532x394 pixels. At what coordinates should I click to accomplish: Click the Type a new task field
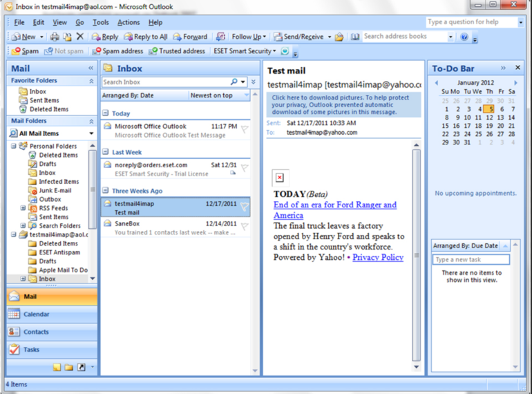click(471, 260)
